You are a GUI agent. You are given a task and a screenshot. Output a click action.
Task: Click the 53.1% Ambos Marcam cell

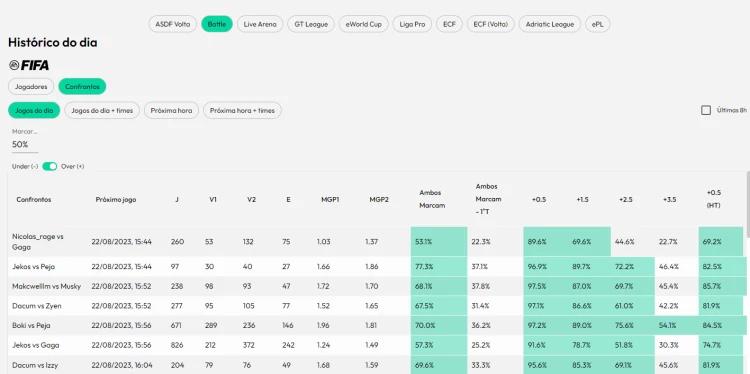point(439,242)
